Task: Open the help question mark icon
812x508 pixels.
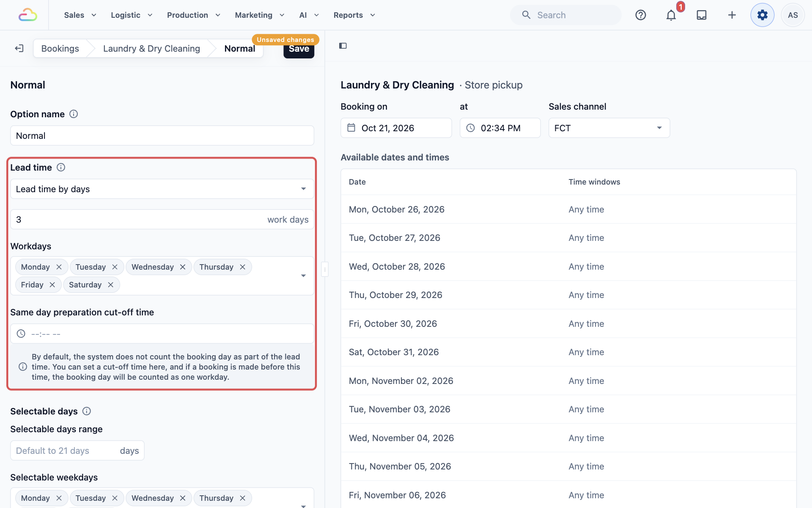Action: pos(641,15)
